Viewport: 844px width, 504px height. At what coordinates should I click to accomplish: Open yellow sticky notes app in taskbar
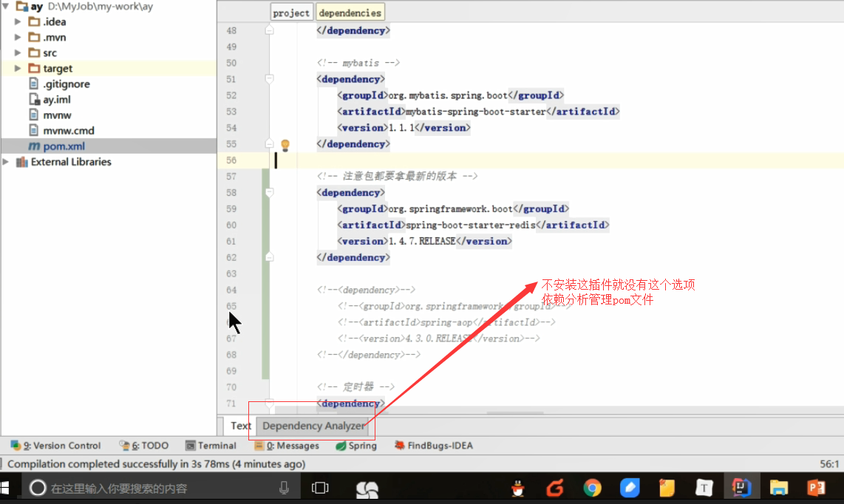(x=667, y=488)
